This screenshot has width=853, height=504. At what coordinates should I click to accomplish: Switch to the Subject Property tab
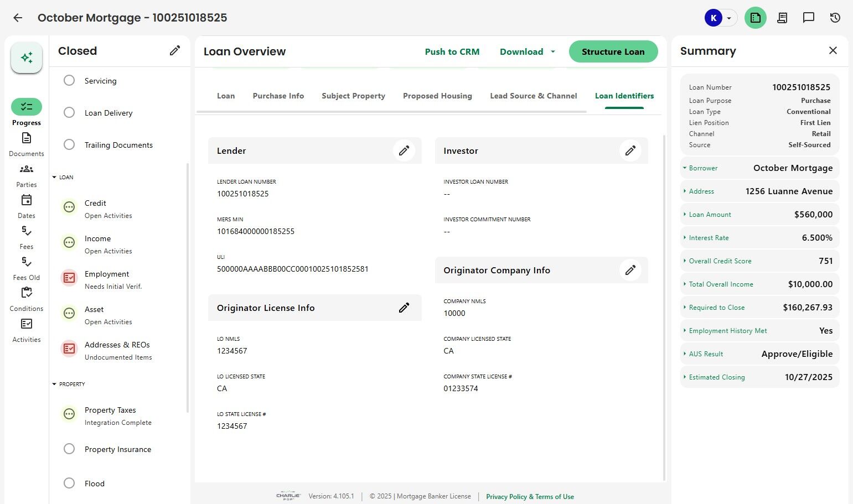353,96
